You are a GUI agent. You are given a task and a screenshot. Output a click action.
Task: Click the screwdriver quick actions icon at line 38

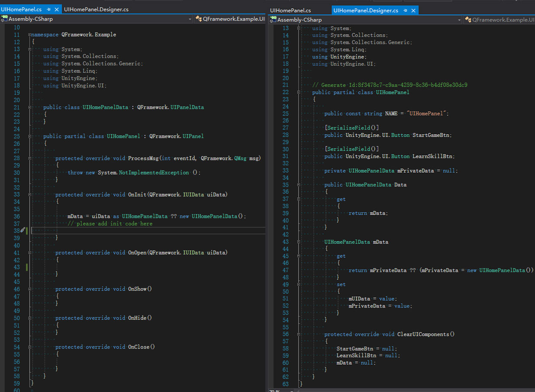point(23,231)
